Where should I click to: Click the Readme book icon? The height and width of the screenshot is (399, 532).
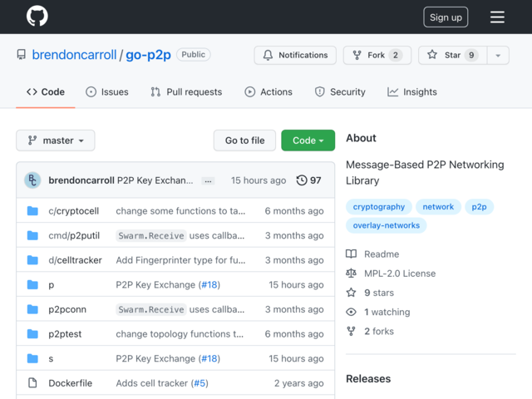pos(351,254)
